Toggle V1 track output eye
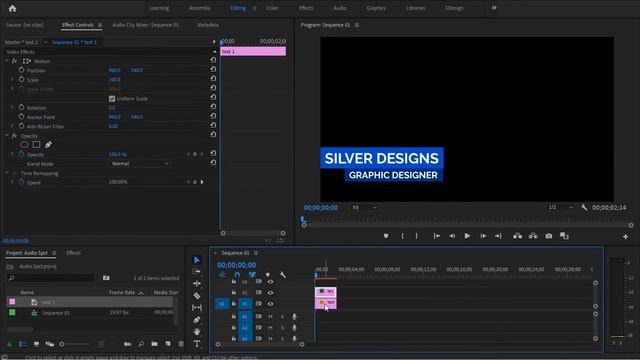The height and width of the screenshot is (360, 640). coord(270,304)
